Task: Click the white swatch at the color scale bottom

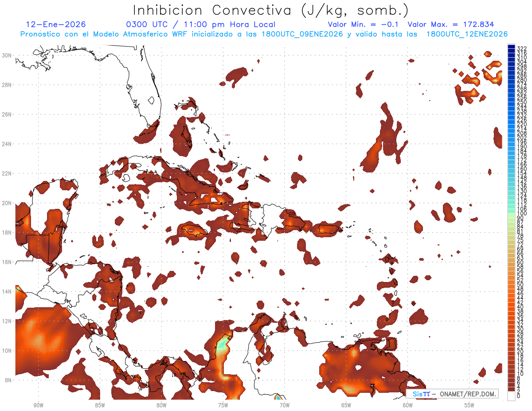Action: tap(511, 397)
